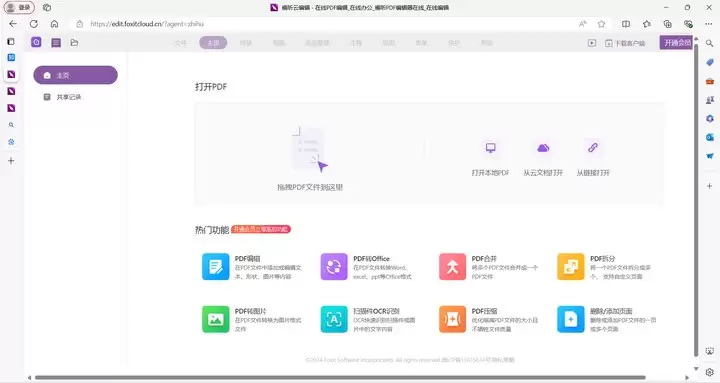Switch to the 视图 ribbon tab
Image resolution: width=720 pixels, height=383 pixels.
point(388,43)
